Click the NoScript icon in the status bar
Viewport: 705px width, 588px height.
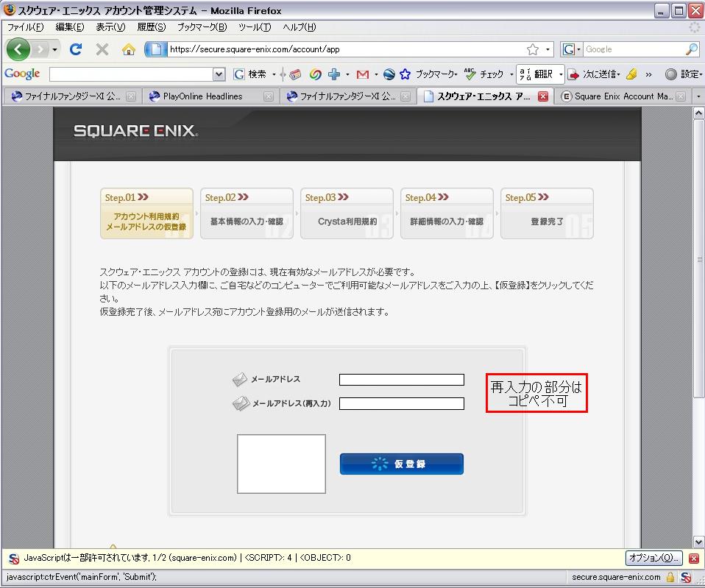click(x=686, y=577)
